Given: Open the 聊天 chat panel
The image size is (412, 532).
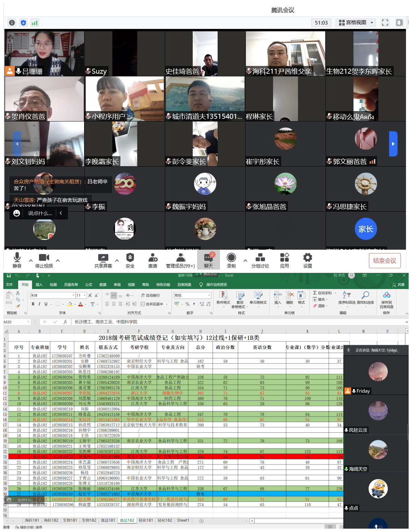Looking at the screenshot, I should 209,260.
